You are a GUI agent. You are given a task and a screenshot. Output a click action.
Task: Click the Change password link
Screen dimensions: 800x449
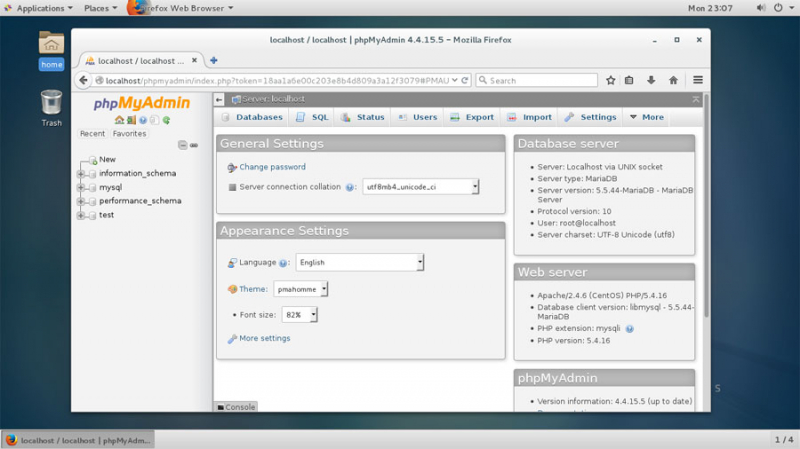point(272,167)
